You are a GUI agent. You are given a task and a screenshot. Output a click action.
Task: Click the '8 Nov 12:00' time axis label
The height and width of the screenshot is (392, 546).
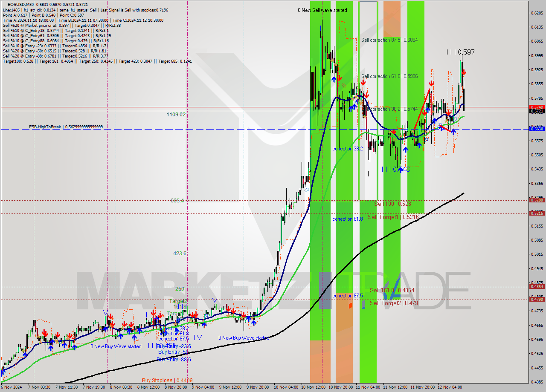(148, 387)
